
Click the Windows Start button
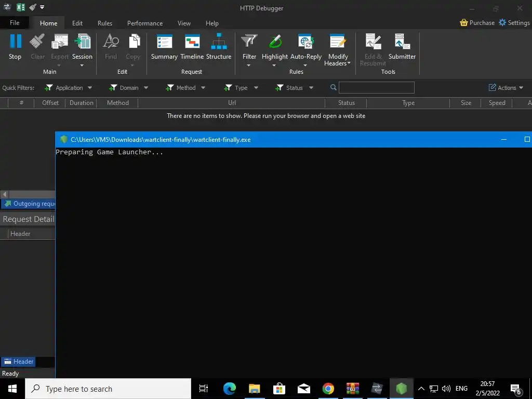coord(12,389)
